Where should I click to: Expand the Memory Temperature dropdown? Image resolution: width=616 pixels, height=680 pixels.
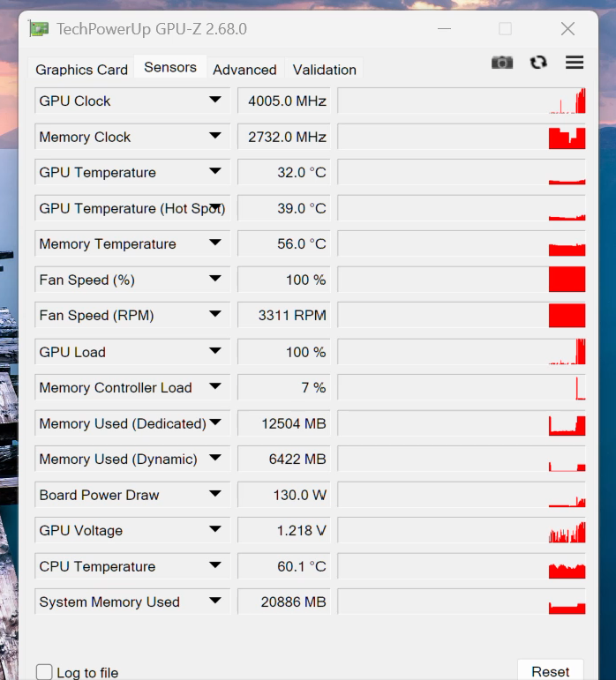pos(215,243)
